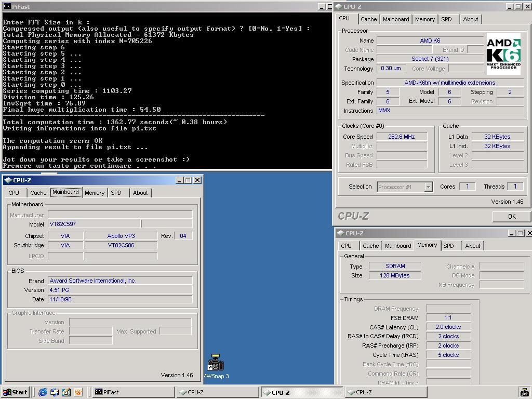
Task: Open the MWSnap 3 desktop shortcut
Action: 216,366
